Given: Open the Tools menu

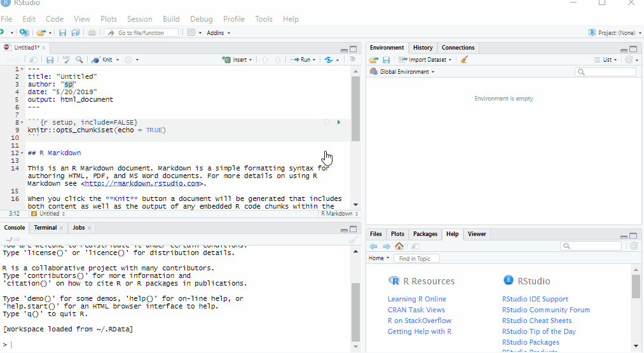Looking at the screenshot, I should point(264,19).
